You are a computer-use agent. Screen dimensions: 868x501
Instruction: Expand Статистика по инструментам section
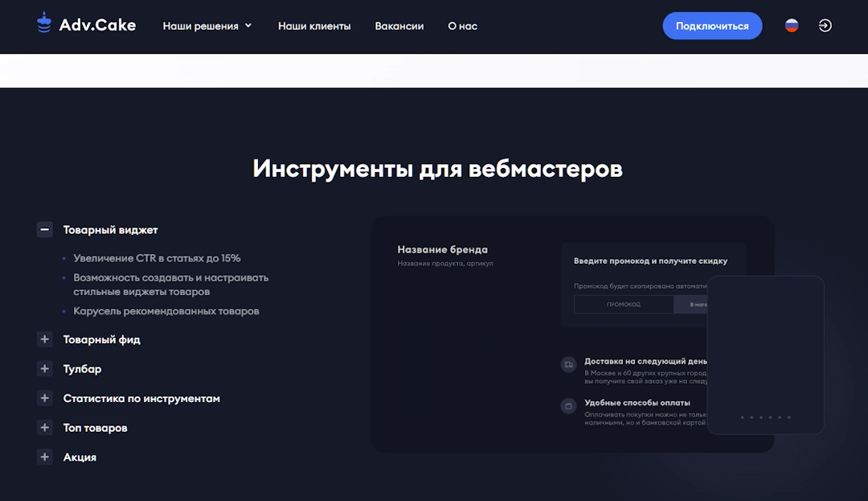click(x=44, y=398)
